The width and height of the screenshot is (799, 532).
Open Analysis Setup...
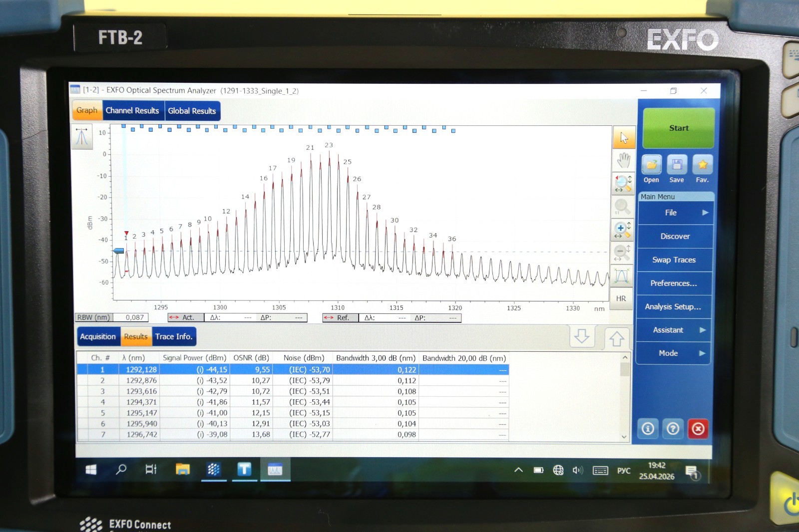[x=673, y=306]
